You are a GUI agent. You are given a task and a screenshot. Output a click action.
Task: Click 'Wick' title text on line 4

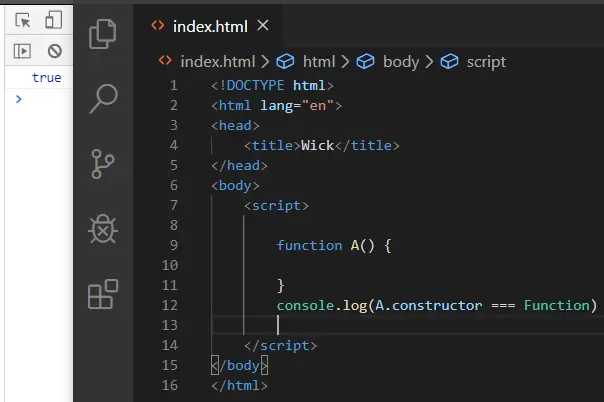pyautogui.click(x=317, y=145)
